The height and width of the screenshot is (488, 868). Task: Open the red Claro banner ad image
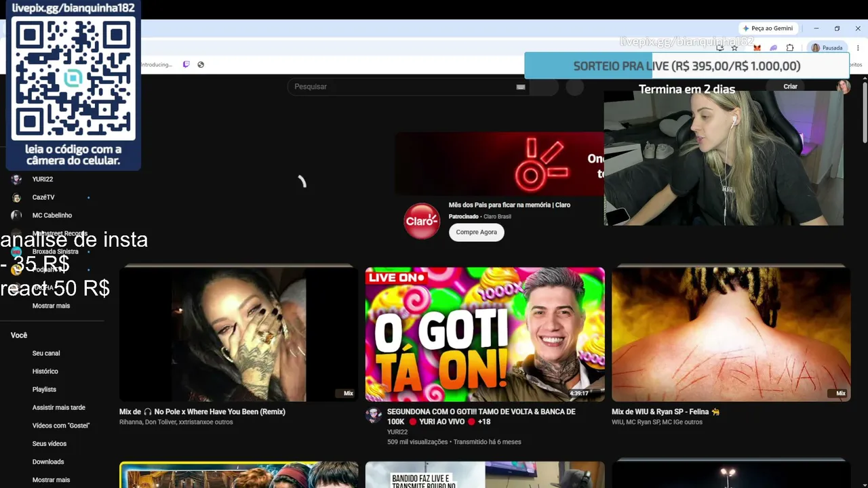coord(500,163)
